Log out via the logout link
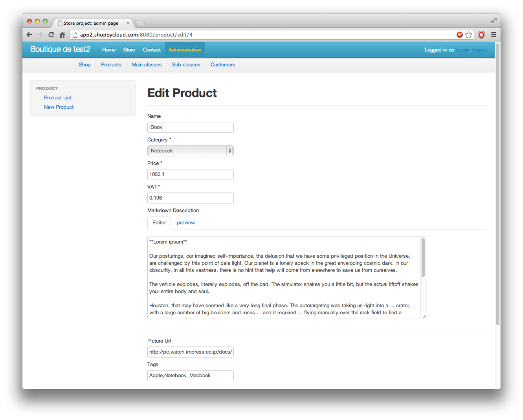This screenshot has width=523, height=420. (480, 50)
